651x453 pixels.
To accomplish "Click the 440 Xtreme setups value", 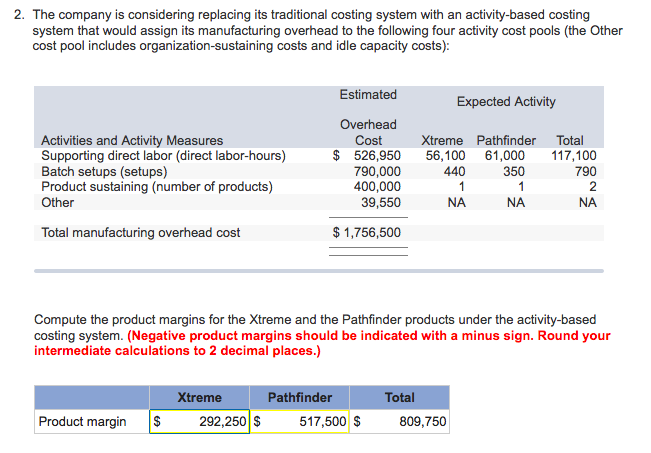I will tap(454, 171).
